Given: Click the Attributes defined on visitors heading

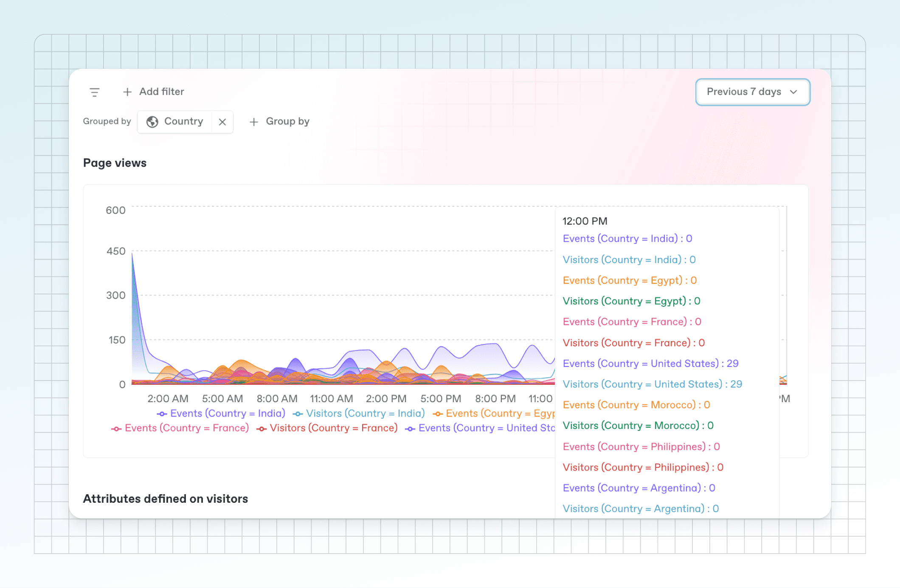Looking at the screenshot, I should point(166,498).
